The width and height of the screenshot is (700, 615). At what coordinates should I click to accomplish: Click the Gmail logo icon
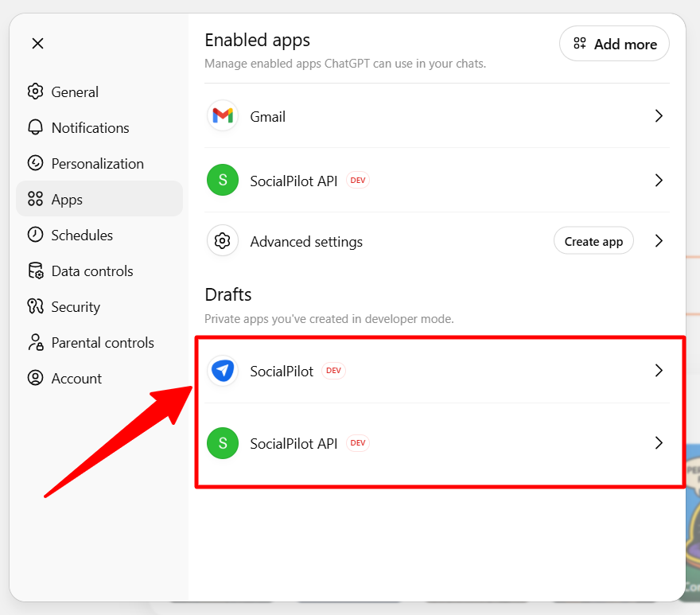(223, 115)
